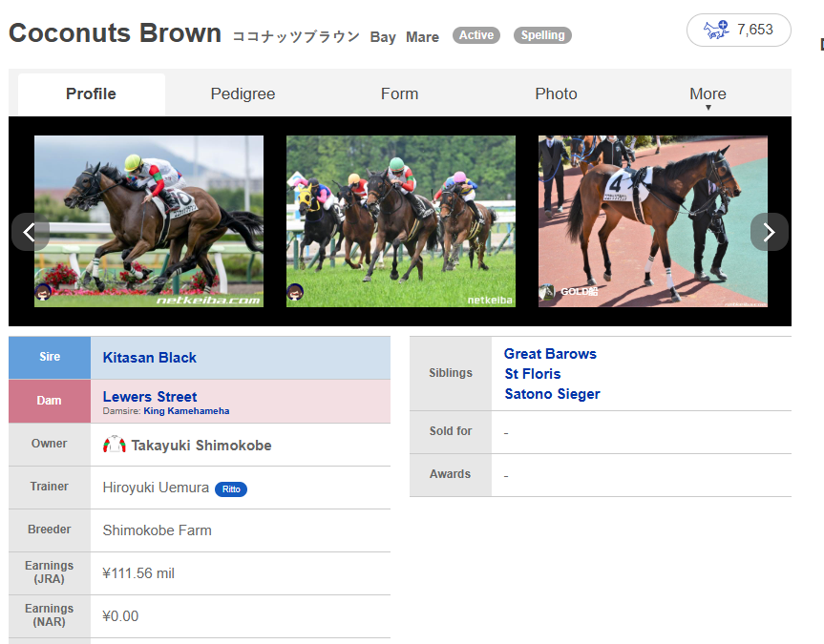Image resolution: width=824 pixels, height=644 pixels.
Task: Click the Mare sex text
Action: tap(423, 37)
